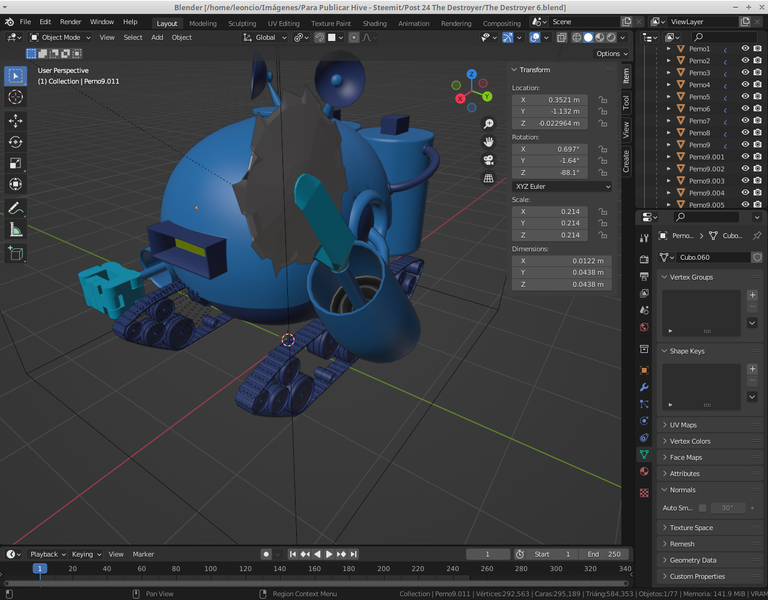The image size is (768, 600).
Task: Switch to the Modeling workspace tab
Action: tap(203, 24)
